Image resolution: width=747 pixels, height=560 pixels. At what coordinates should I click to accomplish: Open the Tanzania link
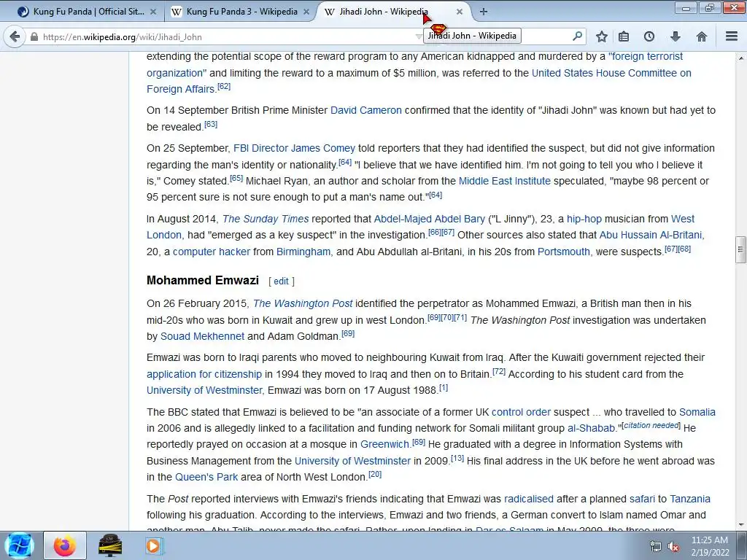pyautogui.click(x=690, y=499)
